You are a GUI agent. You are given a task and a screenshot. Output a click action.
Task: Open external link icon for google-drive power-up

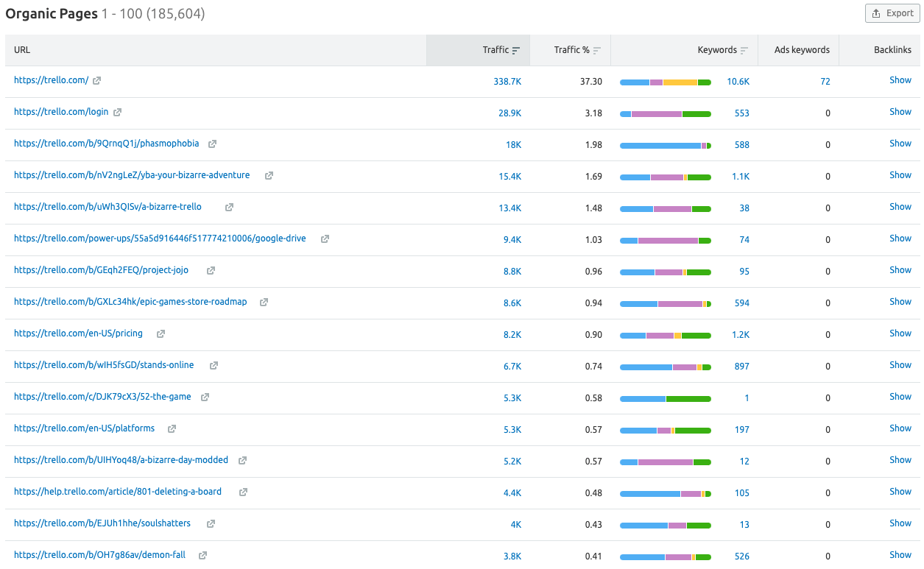[x=325, y=238]
